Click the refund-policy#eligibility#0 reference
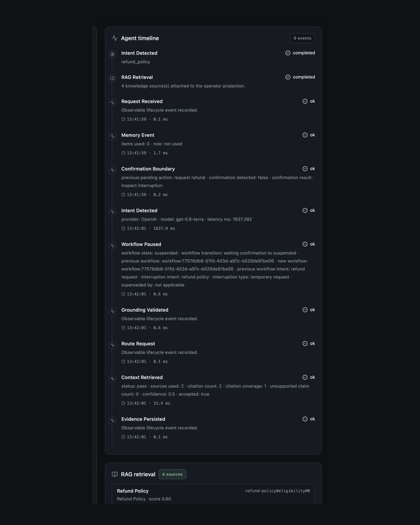Screen dimensions: 420x525 click(277, 491)
